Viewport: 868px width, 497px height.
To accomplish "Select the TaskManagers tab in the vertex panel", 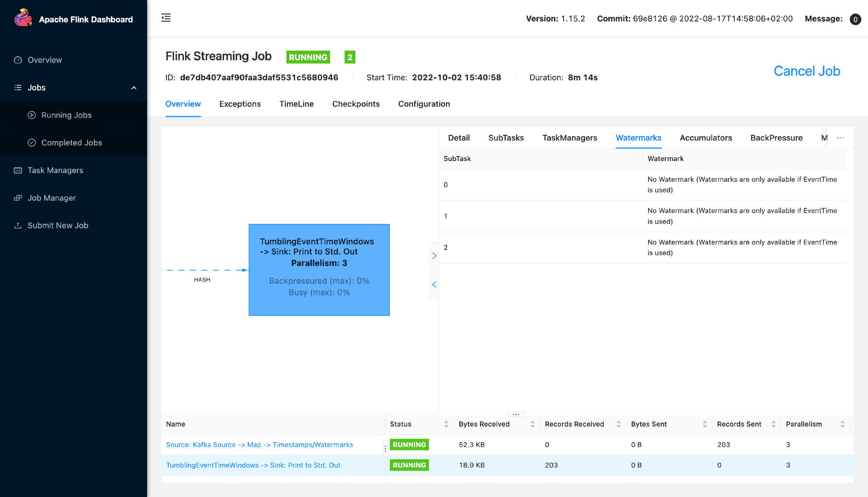I will pos(570,138).
